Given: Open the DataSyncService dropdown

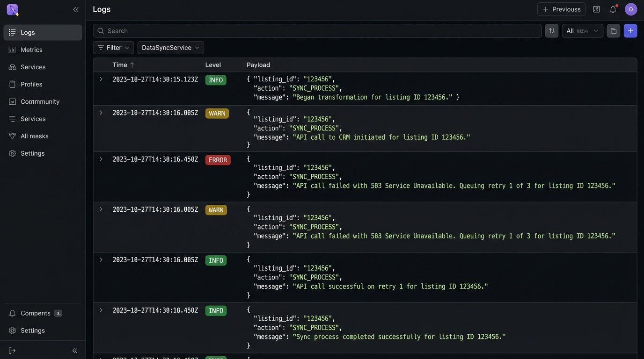Looking at the screenshot, I should click(x=170, y=48).
